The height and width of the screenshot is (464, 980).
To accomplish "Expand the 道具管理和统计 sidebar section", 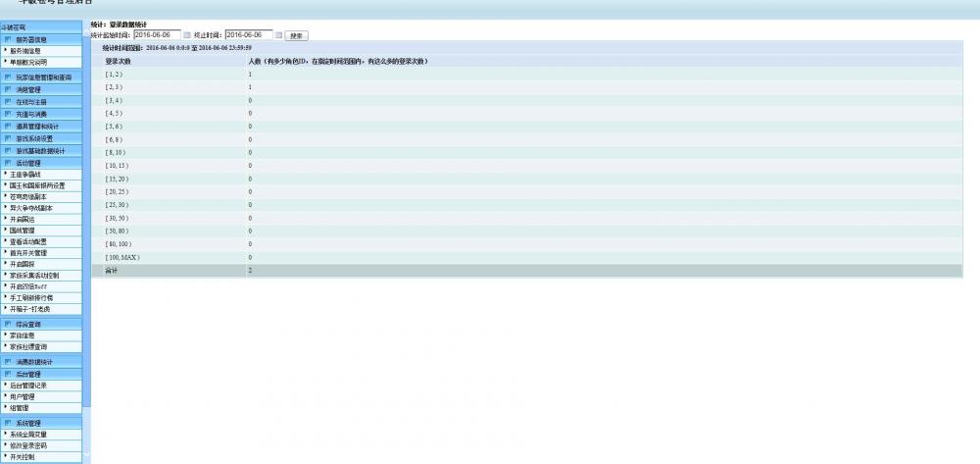I will [x=37, y=127].
